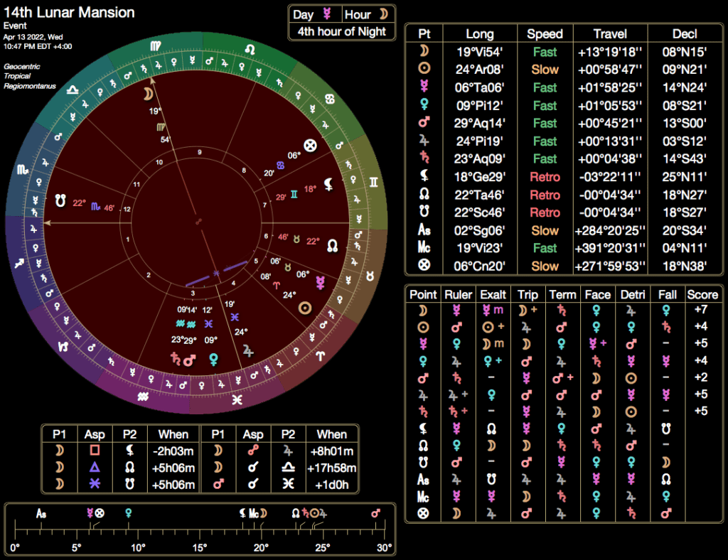The width and height of the screenshot is (728, 560).
Task: Select the As marker on the degree ruler
Action: pos(42,512)
